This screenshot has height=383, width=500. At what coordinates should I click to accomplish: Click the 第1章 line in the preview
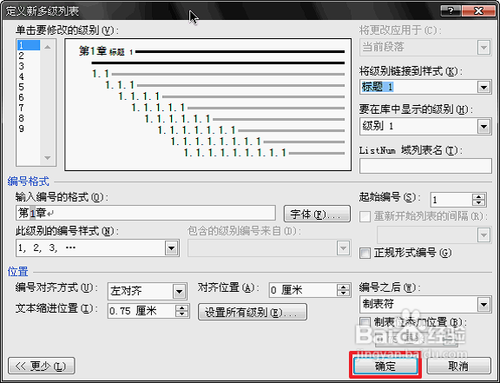pos(211,52)
